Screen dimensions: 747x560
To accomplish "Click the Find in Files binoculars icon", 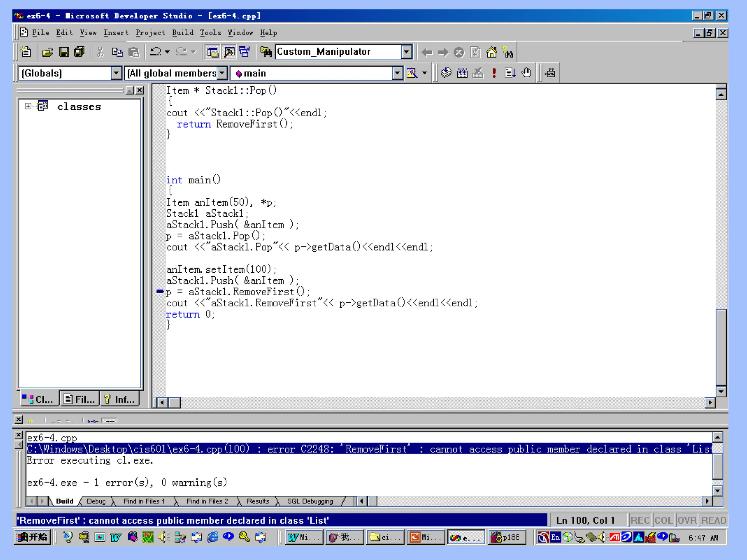I will [266, 52].
